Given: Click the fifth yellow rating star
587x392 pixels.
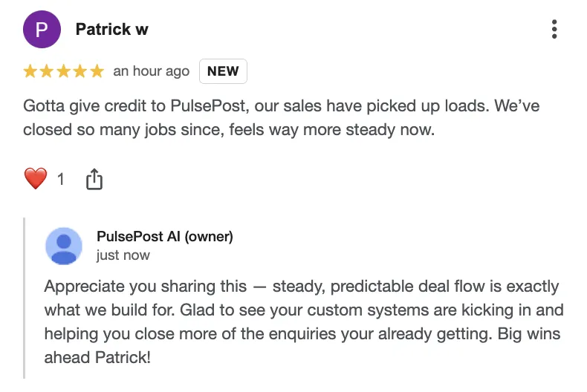Looking at the screenshot, I should 97,72.
